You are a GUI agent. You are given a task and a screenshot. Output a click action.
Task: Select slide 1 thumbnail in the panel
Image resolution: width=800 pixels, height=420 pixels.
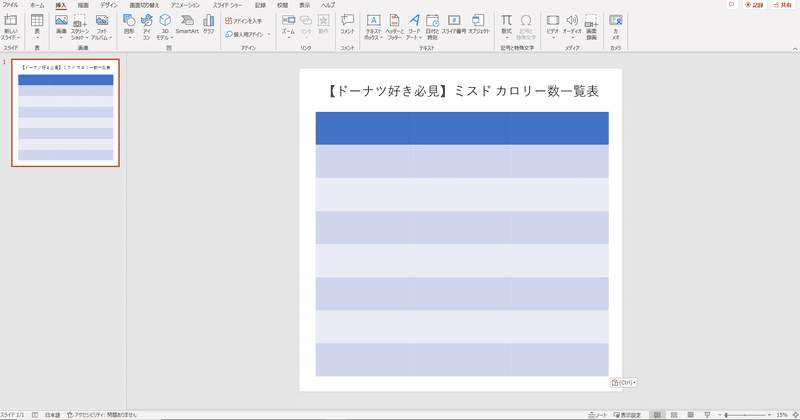tap(65, 113)
